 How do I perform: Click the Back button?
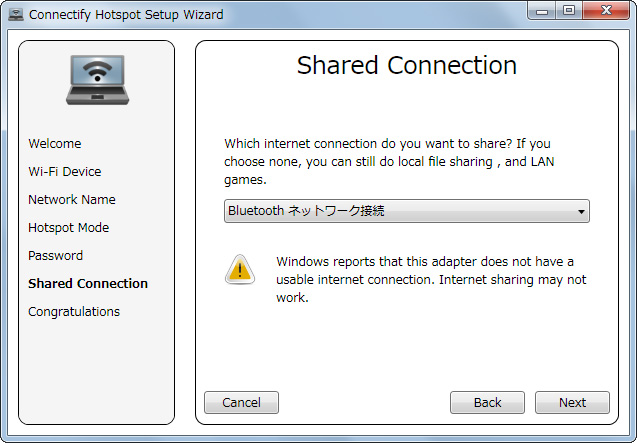(487, 402)
